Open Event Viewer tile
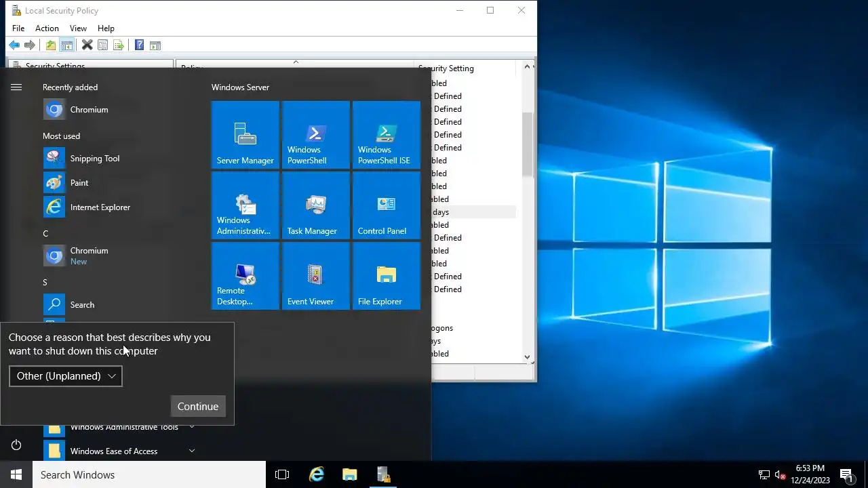This screenshot has height=488, width=868. [x=316, y=276]
